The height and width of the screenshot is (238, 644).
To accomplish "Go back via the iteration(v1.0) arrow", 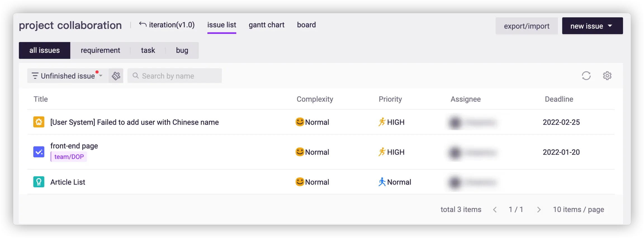I will tap(143, 25).
